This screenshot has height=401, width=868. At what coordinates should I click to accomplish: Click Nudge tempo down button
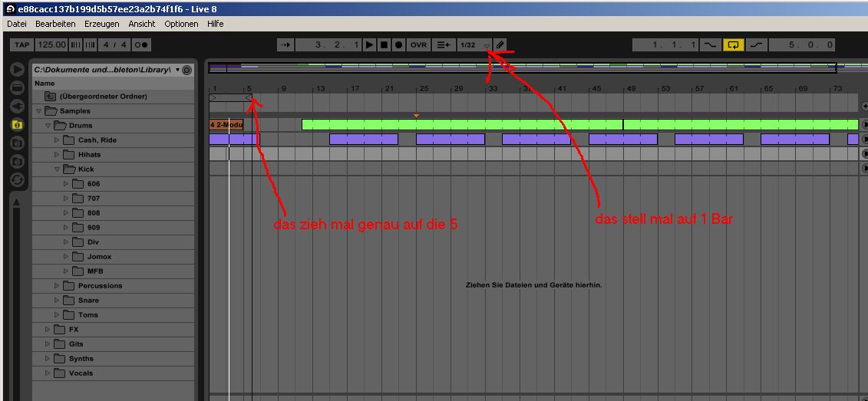click(75, 44)
